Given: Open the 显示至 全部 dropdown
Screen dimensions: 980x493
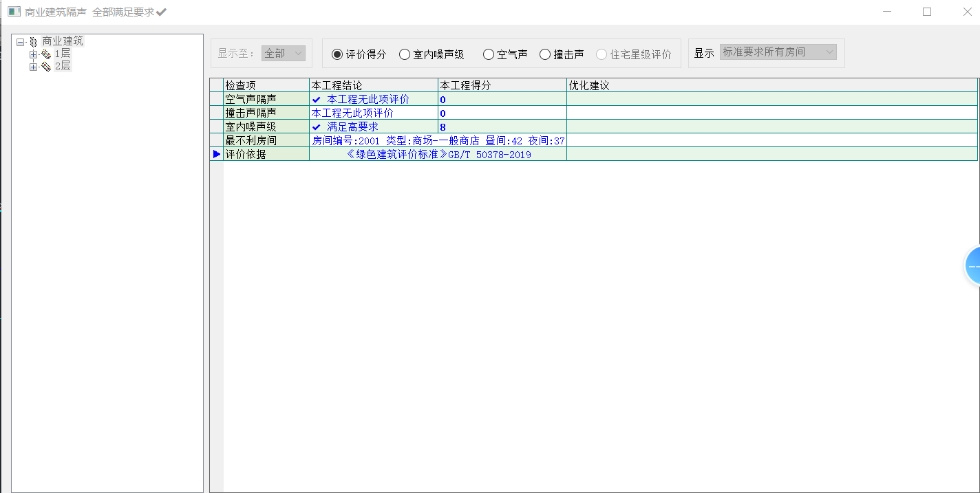Looking at the screenshot, I should (x=284, y=53).
